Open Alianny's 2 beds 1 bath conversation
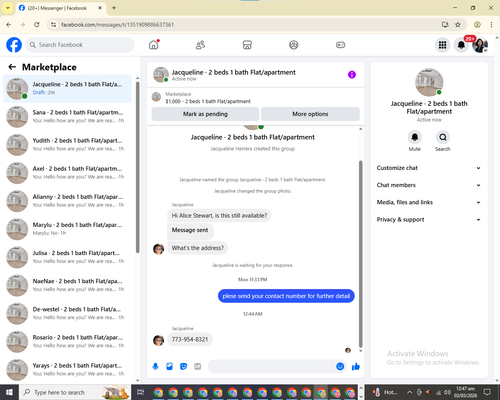This screenshot has width=500, height=400. [68, 201]
